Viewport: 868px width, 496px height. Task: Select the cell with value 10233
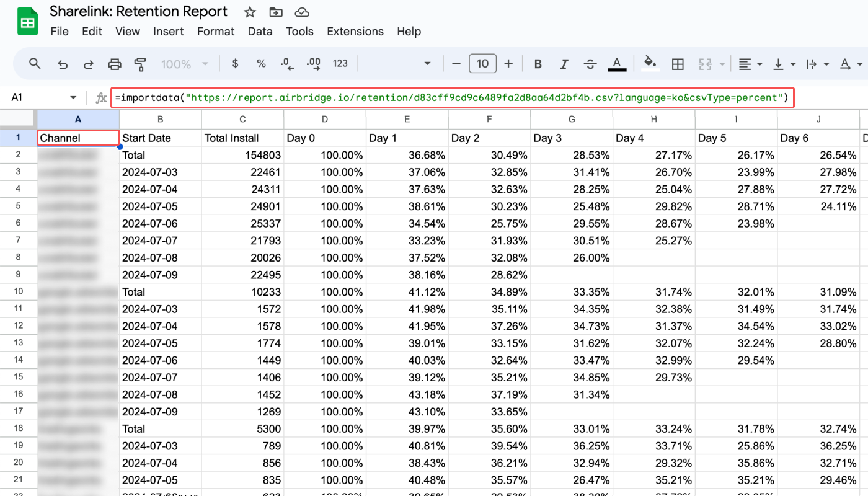click(242, 291)
